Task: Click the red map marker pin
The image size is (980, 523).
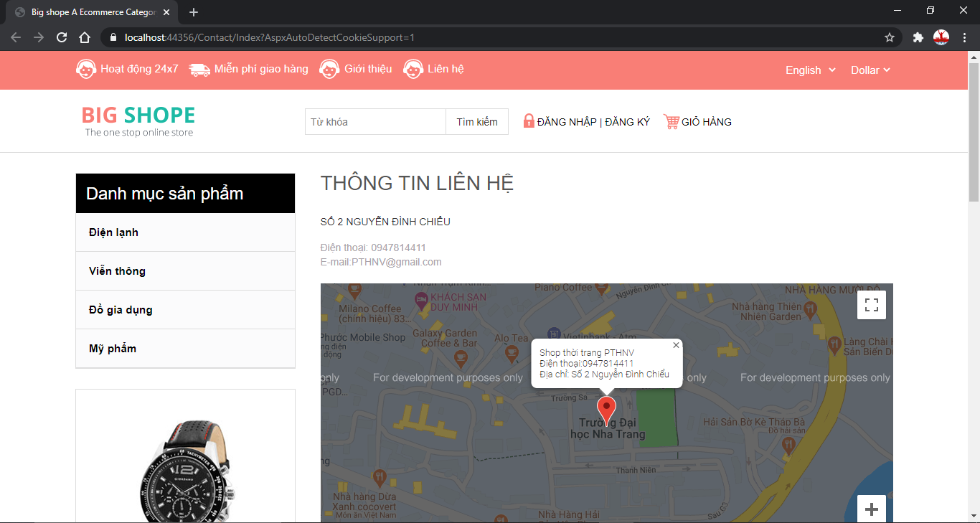Action: (x=607, y=410)
